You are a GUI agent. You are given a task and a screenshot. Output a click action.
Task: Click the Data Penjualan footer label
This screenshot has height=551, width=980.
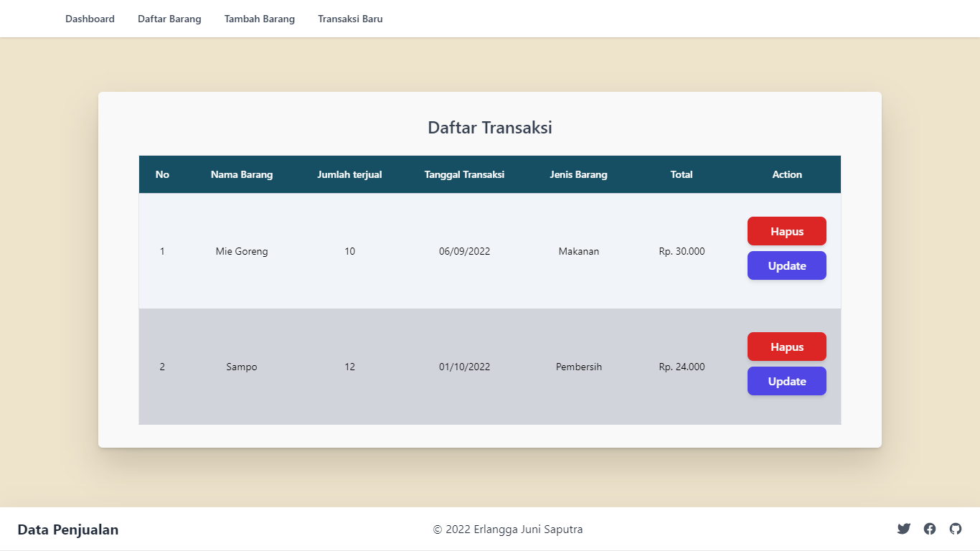click(x=69, y=529)
